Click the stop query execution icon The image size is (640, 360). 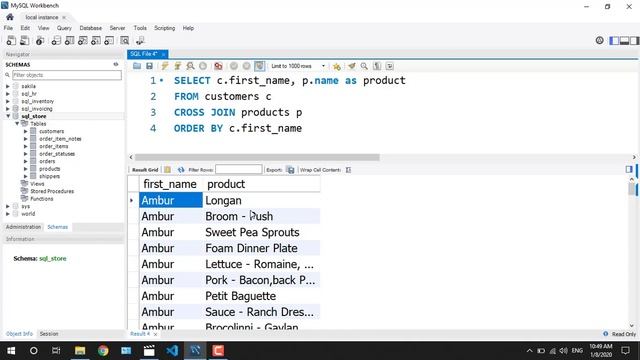click(203, 66)
